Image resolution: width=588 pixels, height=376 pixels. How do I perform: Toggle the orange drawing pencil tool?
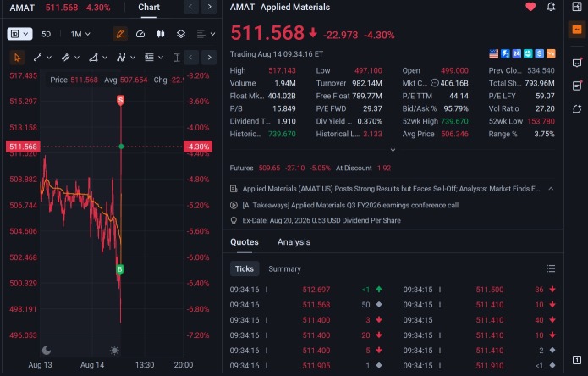[x=120, y=34]
